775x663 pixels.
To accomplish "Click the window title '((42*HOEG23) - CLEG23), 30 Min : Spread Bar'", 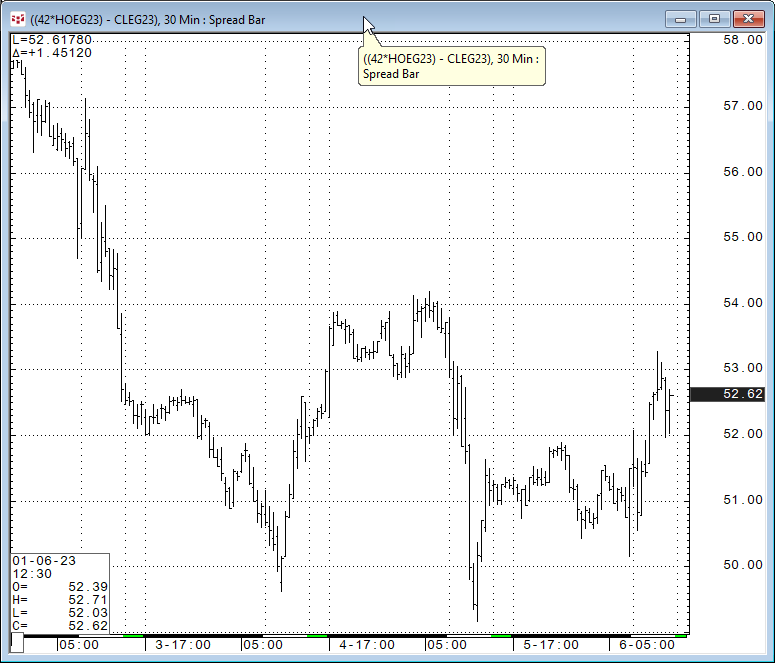I will [148, 20].
